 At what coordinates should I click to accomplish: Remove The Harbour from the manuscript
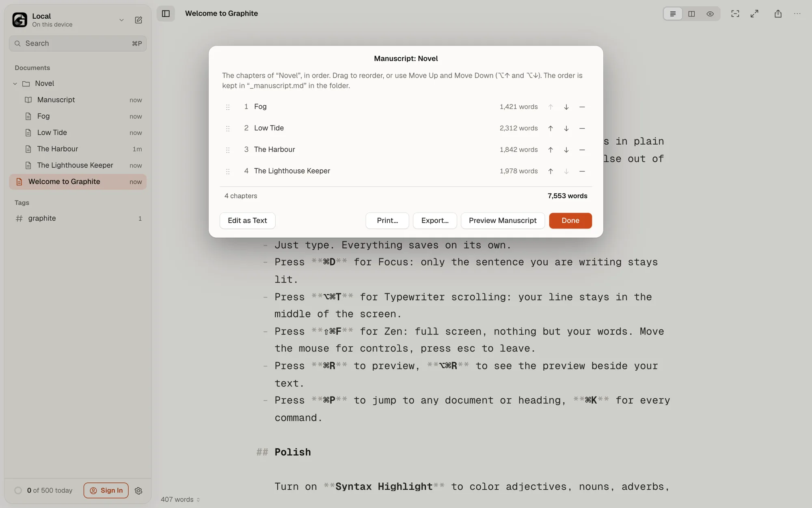pos(582,150)
